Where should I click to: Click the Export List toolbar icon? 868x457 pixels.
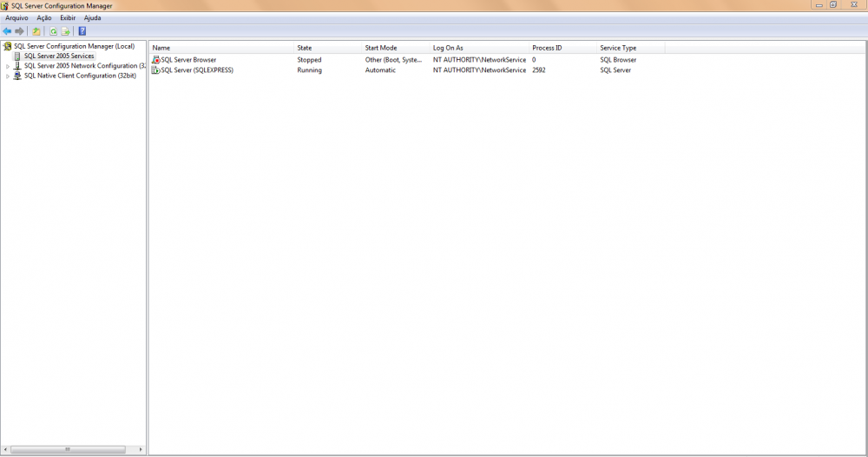coord(65,31)
